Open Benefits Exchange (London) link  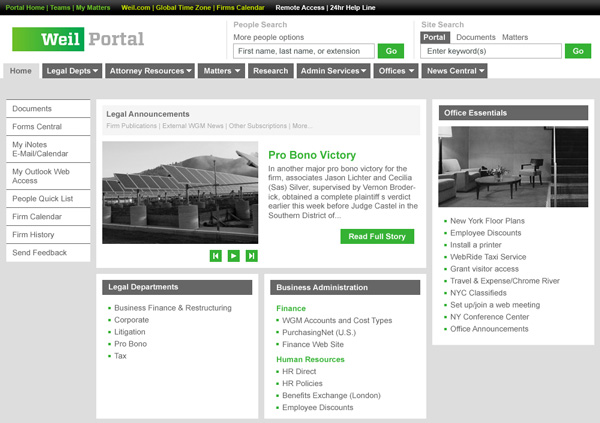tap(331, 395)
